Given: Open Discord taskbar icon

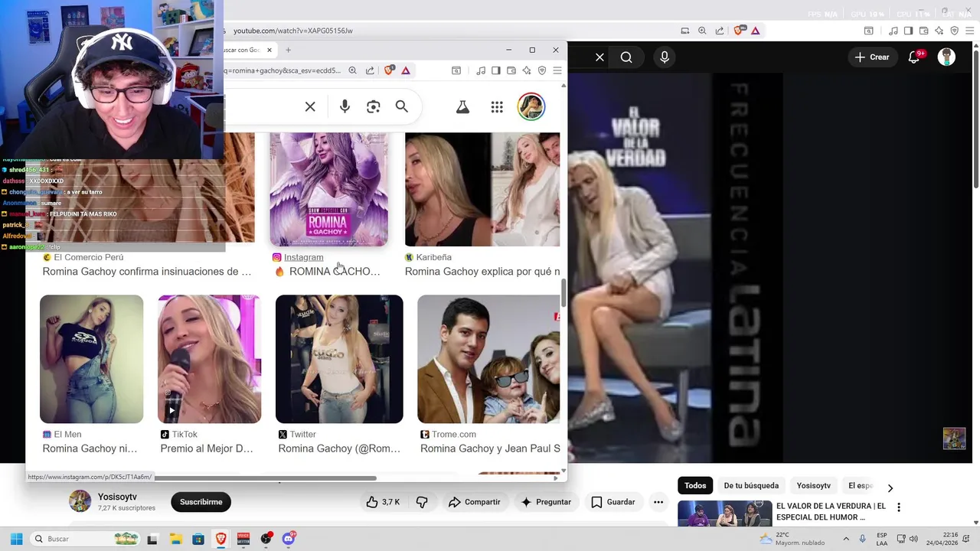Looking at the screenshot, I should tap(289, 539).
